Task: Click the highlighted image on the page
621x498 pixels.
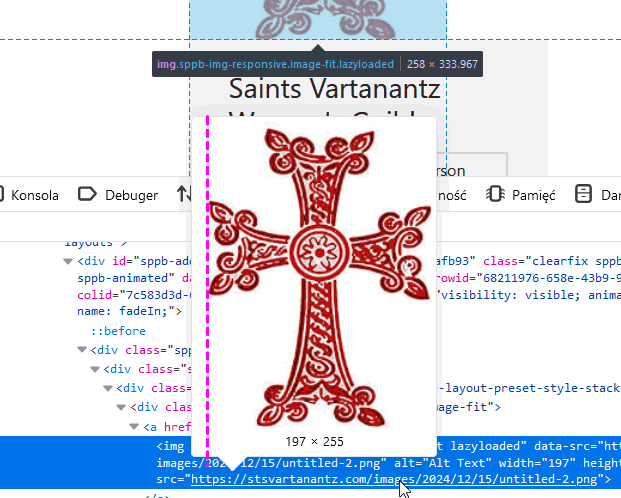Action: (x=318, y=20)
